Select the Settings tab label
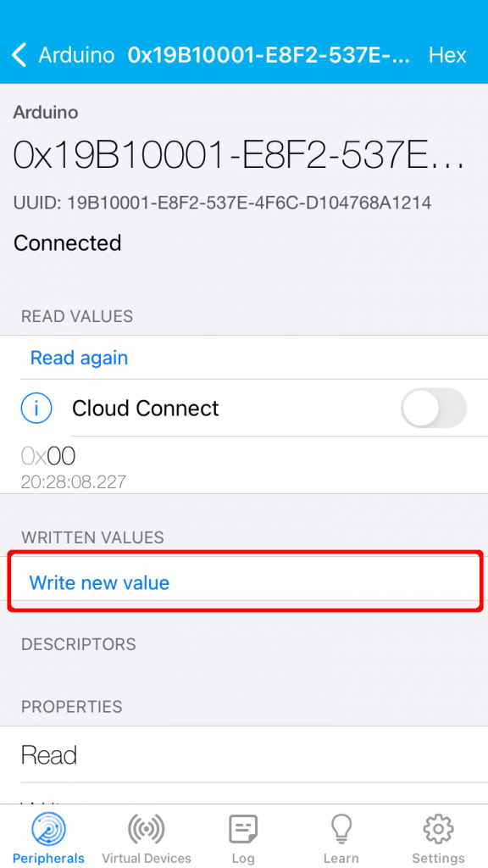This screenshot has height=868, width=488. pyautogui.click(x=438, y=859)
